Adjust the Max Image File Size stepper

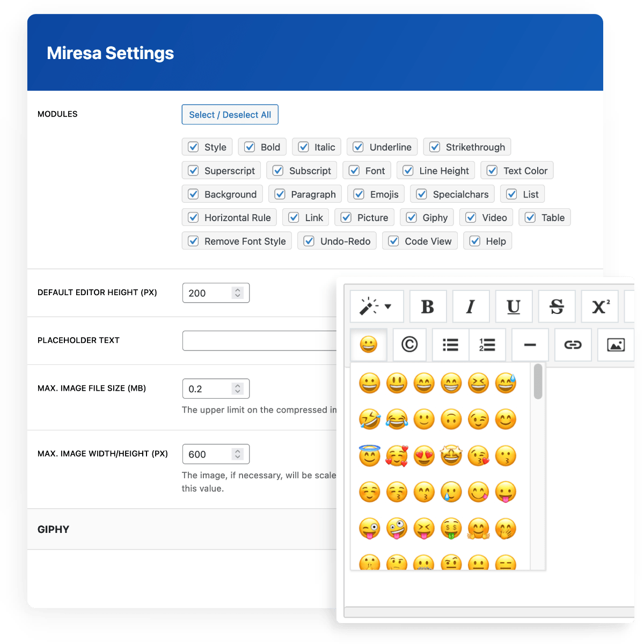click(x=238, y=389)
